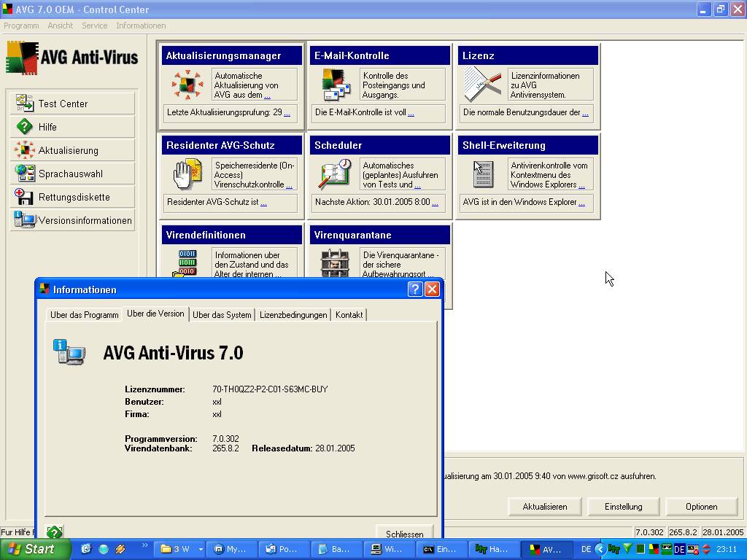Collapse system tray with the round arrow
The image size is (747, 560).
[600, 550]
